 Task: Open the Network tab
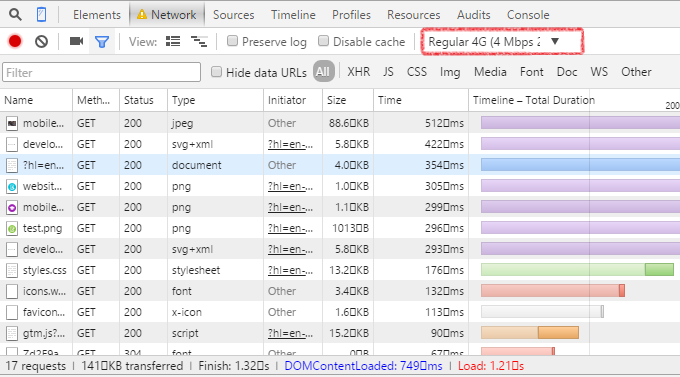coord(167,15)
